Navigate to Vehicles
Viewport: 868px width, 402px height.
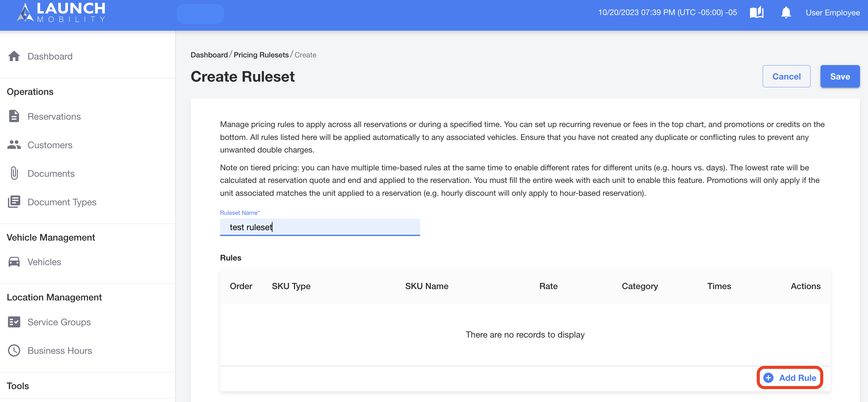point(44,262)
